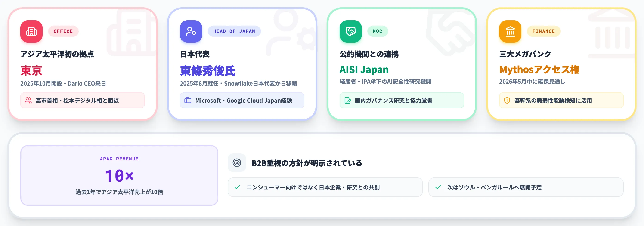The width and height of the screenshot is (644, 226).
Task: Click the briefcase icon beside Microsoft
Action: click(188, 100)
